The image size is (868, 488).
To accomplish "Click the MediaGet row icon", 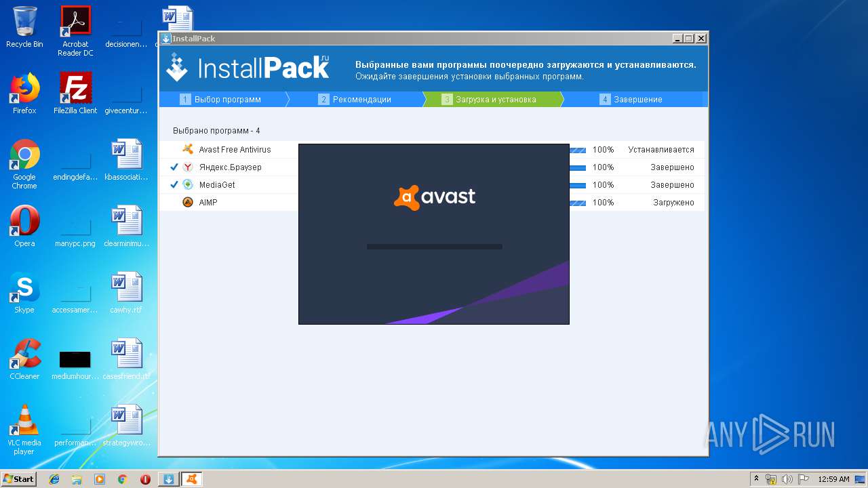I will [x=188, y=184].
